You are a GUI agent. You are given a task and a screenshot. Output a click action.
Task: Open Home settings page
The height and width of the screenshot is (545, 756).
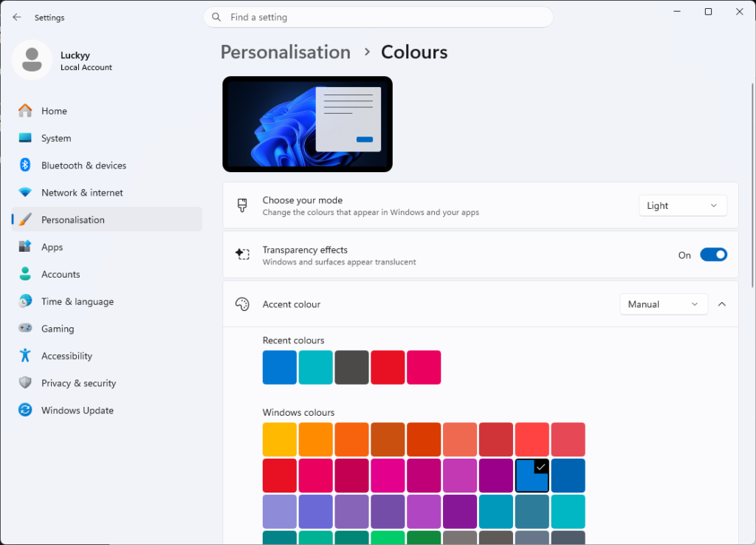pos(106,111)
